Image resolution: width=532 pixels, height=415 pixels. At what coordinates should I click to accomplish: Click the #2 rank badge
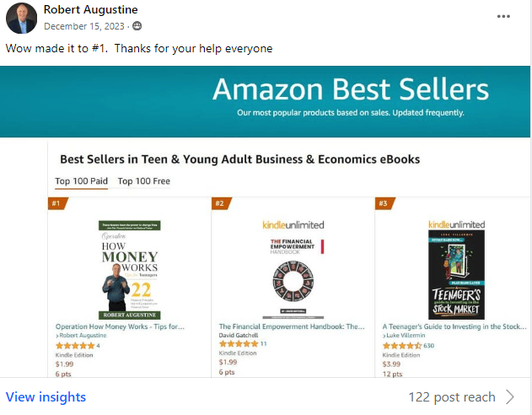coord(220,203)
